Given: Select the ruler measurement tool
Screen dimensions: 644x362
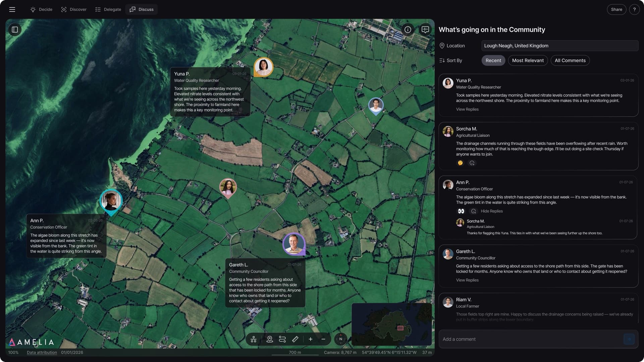Looking at the screenshot, I should pos(295,339).
